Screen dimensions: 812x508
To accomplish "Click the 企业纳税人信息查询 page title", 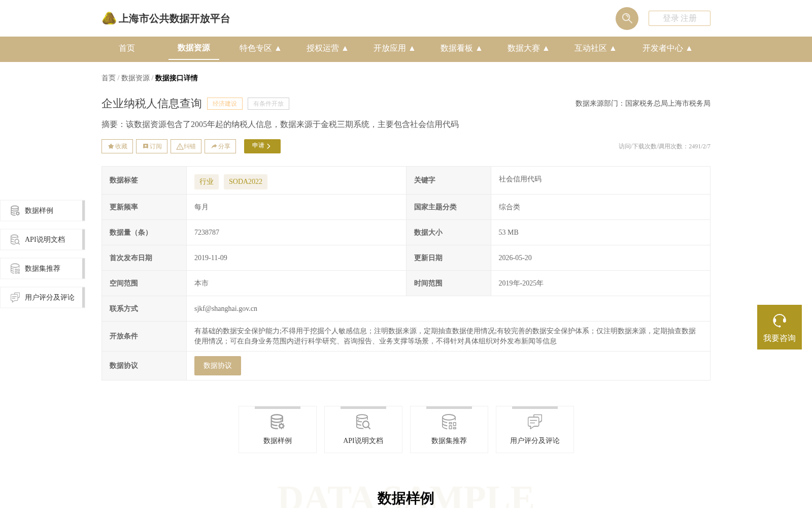I will [x=152, y=104].
